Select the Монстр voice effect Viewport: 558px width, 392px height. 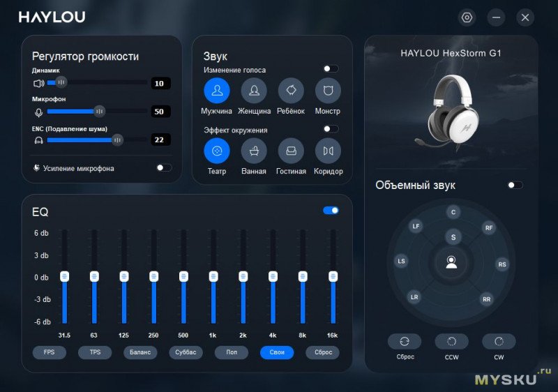click(328, 91)
